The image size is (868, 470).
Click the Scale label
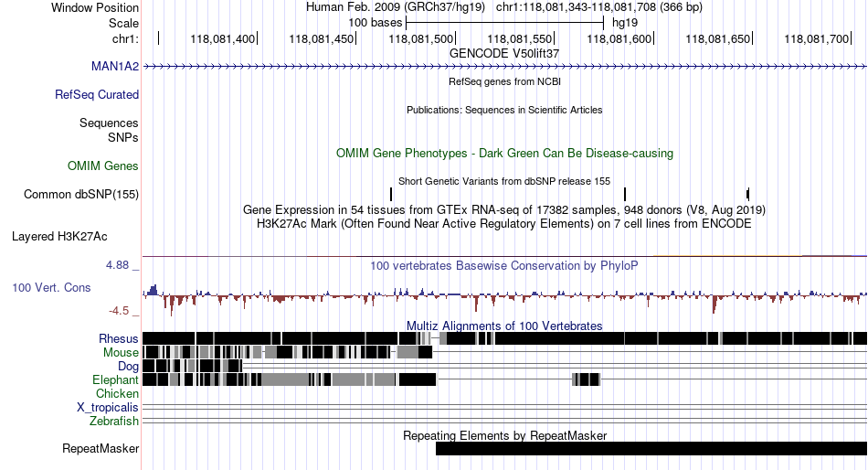tap(124, 23)
